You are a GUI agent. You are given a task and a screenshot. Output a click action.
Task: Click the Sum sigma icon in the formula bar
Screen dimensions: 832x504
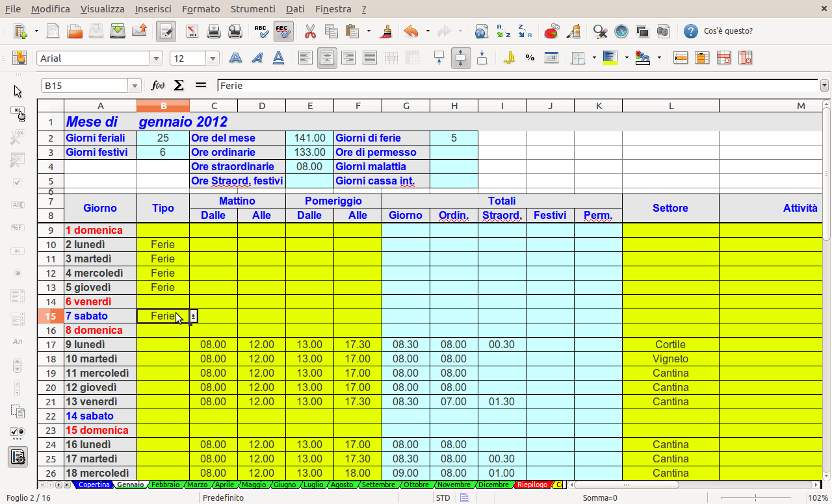179,85
